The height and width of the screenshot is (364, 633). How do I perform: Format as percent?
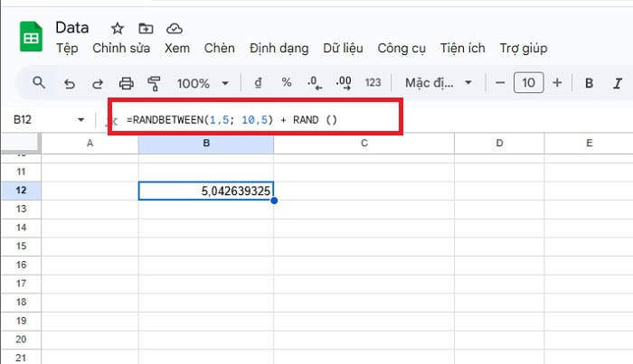tap(287, 83)
